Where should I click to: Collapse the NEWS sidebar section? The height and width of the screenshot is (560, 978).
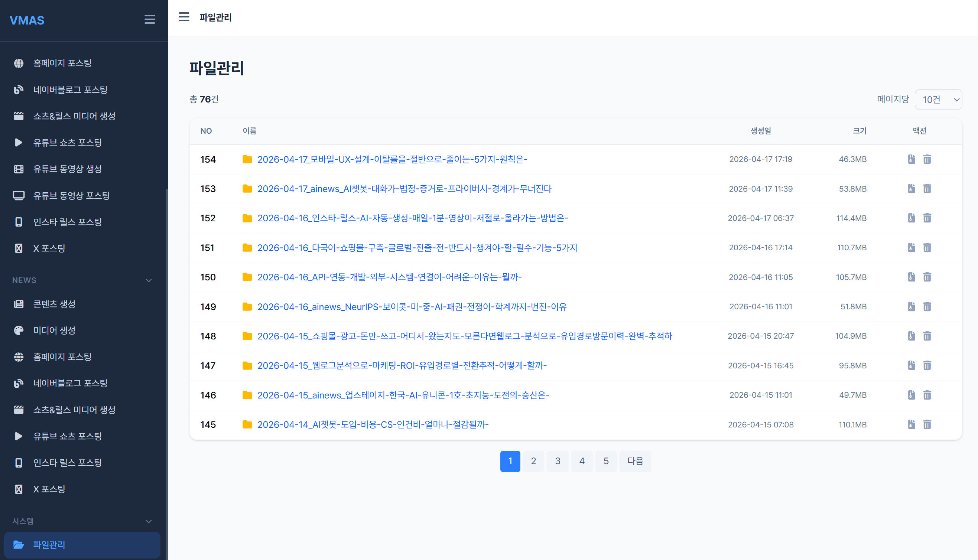click(x=149, y=280)
